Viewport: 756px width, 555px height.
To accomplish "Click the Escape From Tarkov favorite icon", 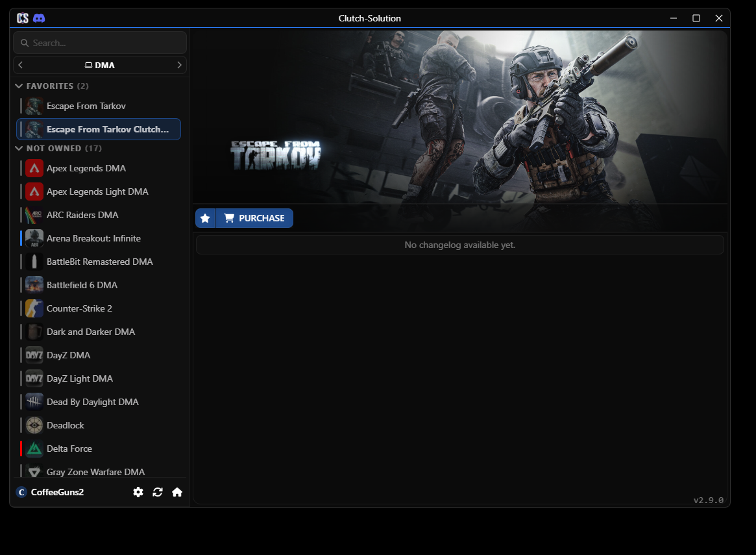I will pos(34,106).
